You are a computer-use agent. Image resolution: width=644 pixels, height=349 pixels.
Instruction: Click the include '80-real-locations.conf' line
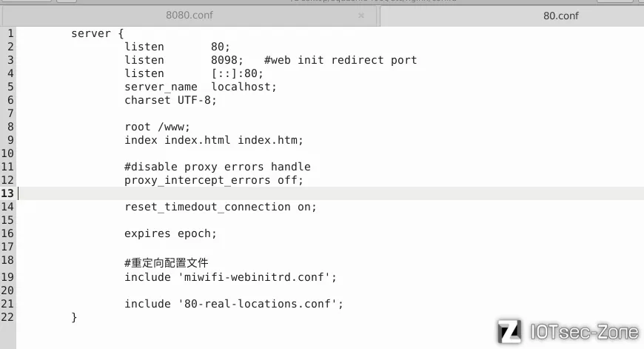point(234,304)
